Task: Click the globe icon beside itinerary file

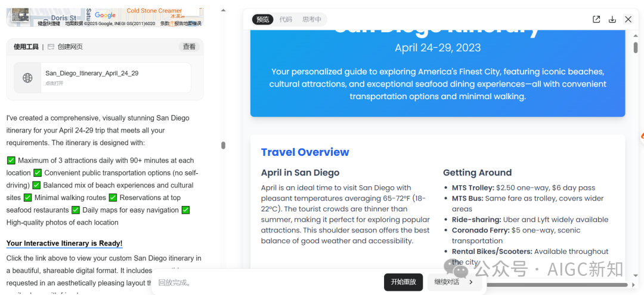Action: (27, 78)
